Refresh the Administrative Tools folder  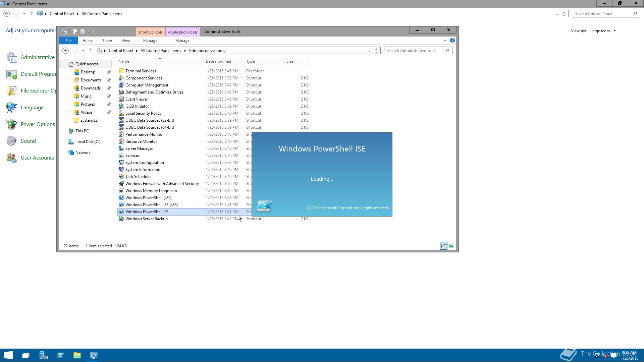376,51
